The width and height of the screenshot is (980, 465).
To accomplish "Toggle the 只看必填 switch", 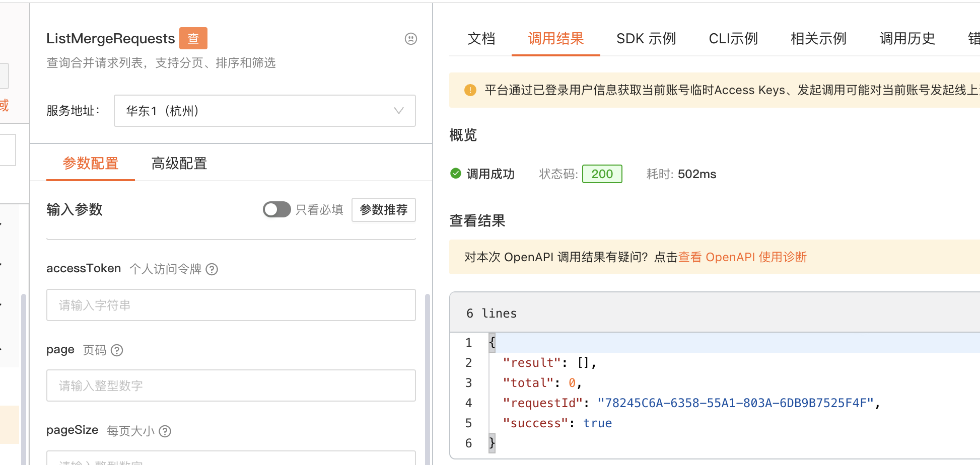I will [276, 209].
